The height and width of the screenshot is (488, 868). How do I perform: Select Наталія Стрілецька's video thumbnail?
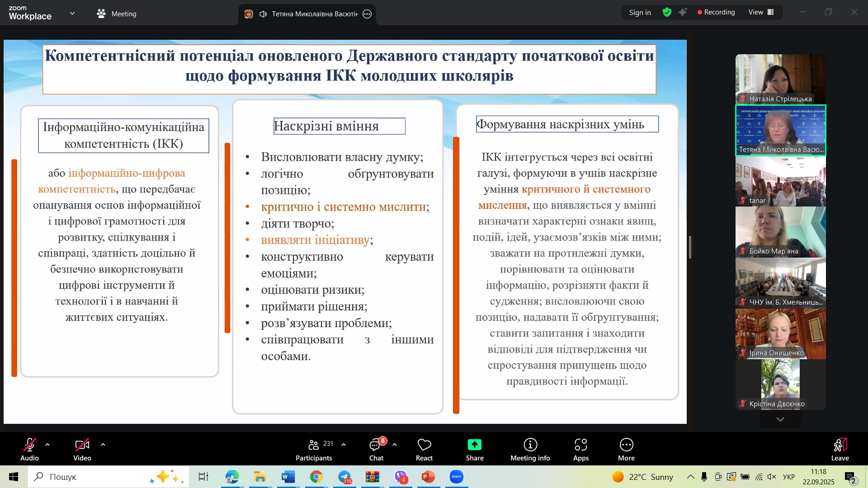[780, 79]
